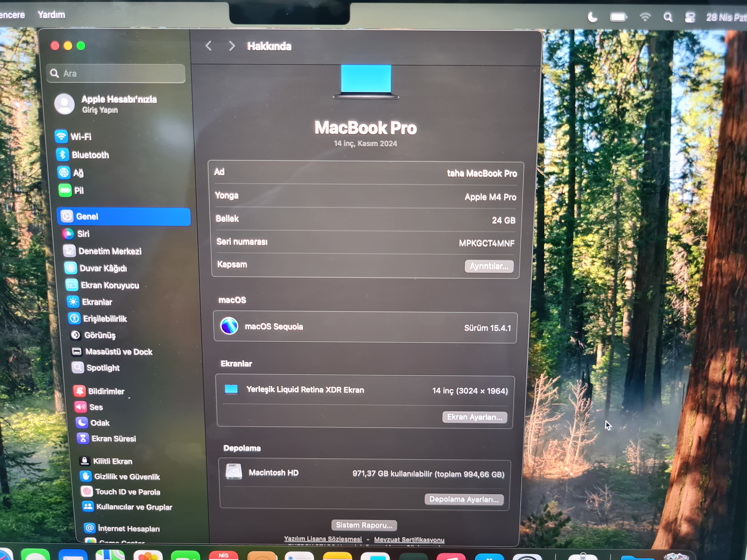Open Kilitli Ekran settings
Viewport: 747px width, 560px height.
(x=105, y=461)
